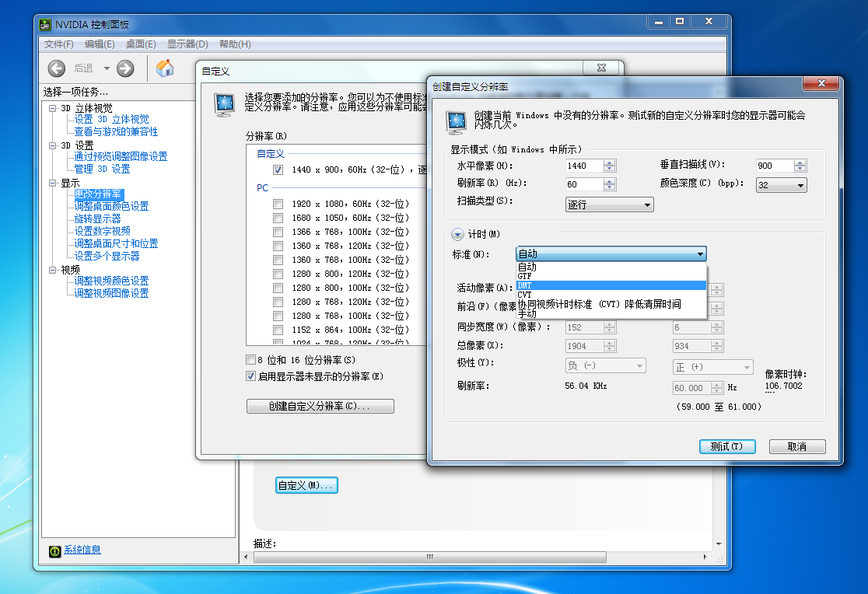Click the back arrow navigation icon

(57, 68)
